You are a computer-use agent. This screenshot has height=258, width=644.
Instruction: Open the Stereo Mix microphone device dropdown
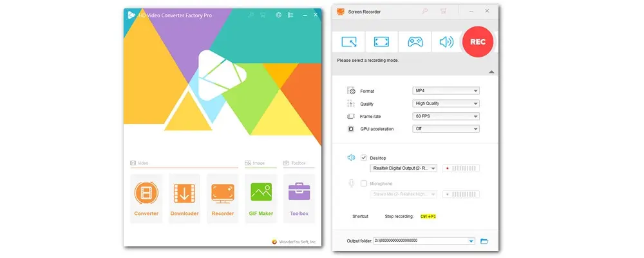pos(403,193)
